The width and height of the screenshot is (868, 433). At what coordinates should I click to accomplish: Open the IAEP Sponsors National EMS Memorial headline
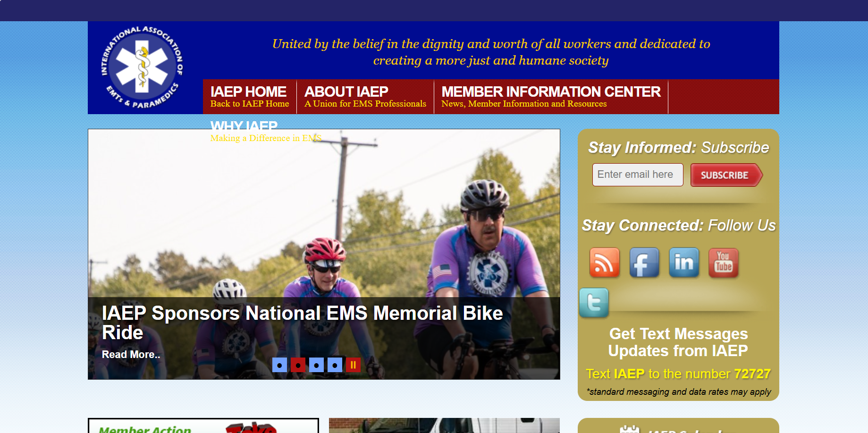click(303, 323)
